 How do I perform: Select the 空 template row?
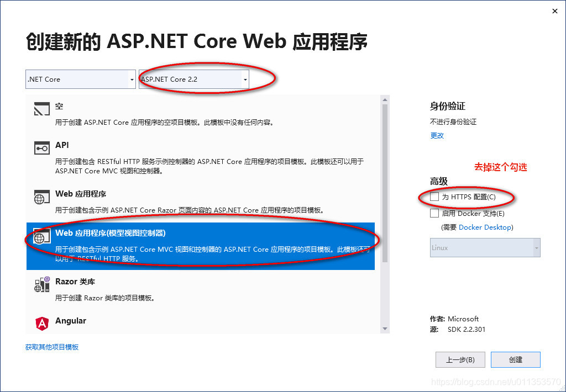[x=200, y=114]
